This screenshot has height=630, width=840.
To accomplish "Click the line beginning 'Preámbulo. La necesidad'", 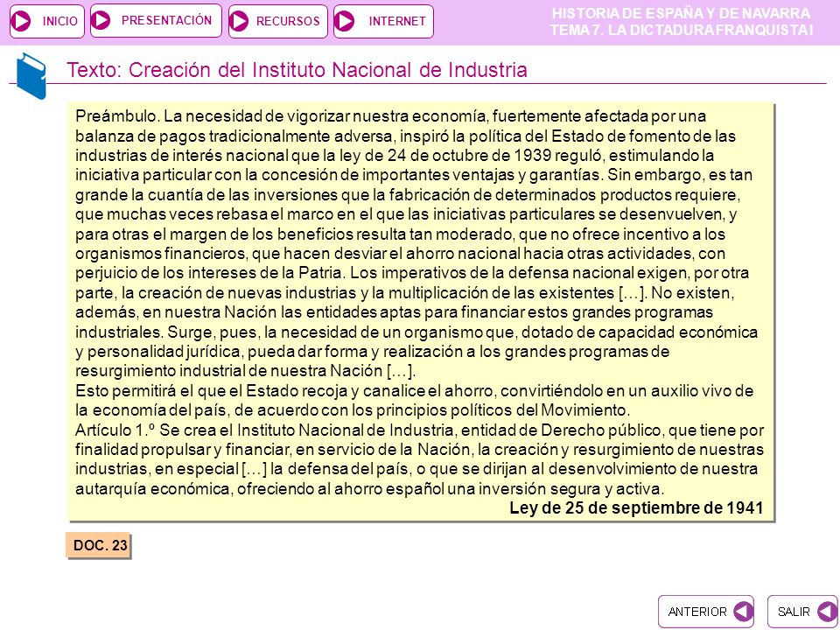I will (390, 116).
